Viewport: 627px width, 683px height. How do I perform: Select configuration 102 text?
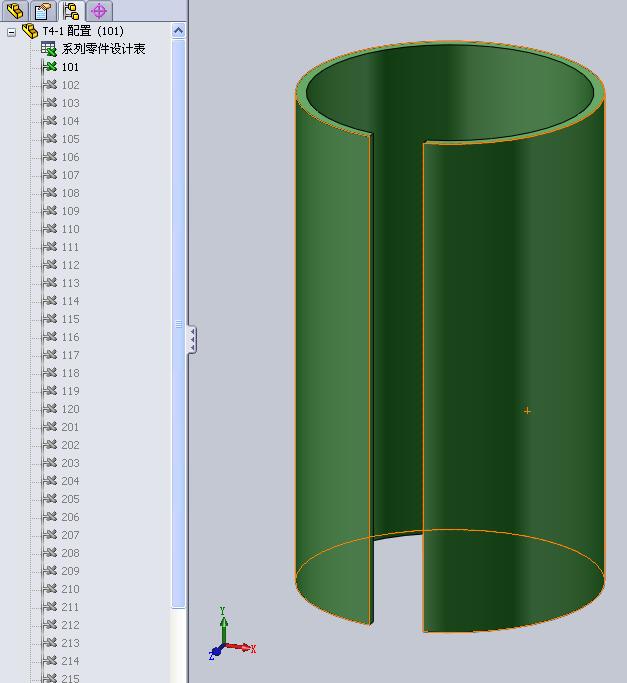tap(70, 85)
